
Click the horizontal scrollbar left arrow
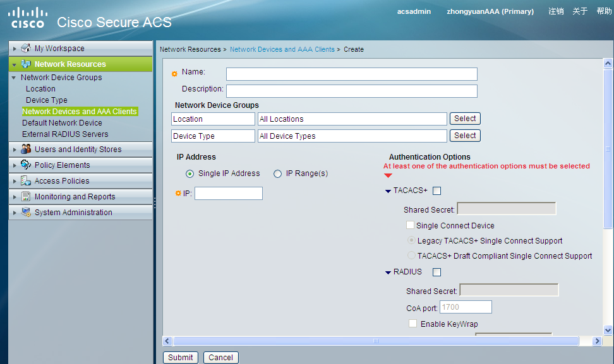[x=167, y=341]
